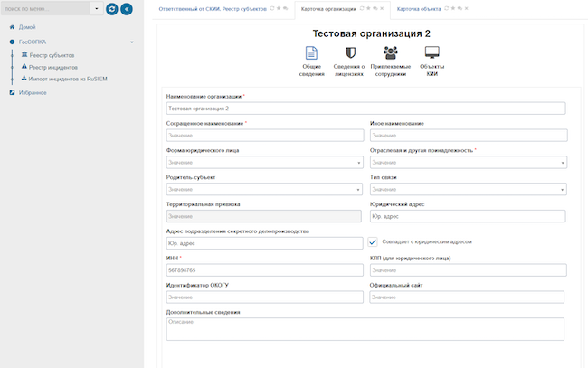Click the ИНН input field
Viewport: 588px width, 368px height.
click(265, 270)
